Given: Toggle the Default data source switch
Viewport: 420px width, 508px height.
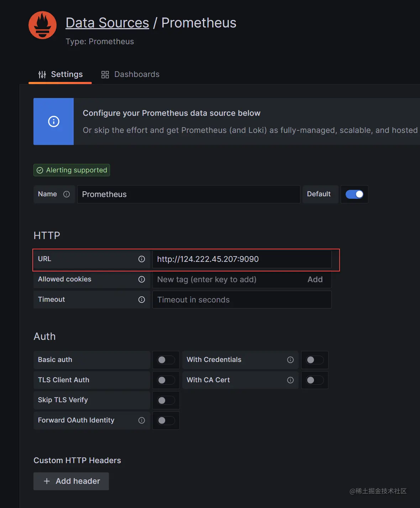Looking at the screenshot, I should coord(355,194).
